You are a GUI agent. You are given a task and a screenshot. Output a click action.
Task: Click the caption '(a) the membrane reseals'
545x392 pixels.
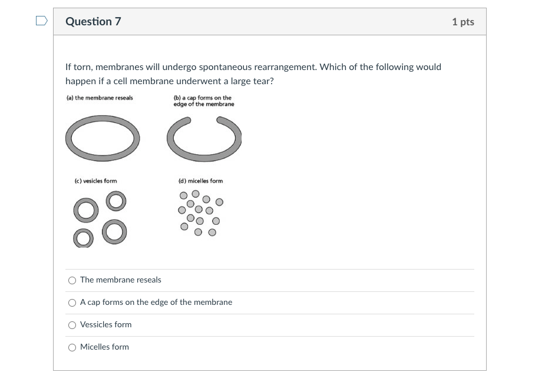(100, 98)
